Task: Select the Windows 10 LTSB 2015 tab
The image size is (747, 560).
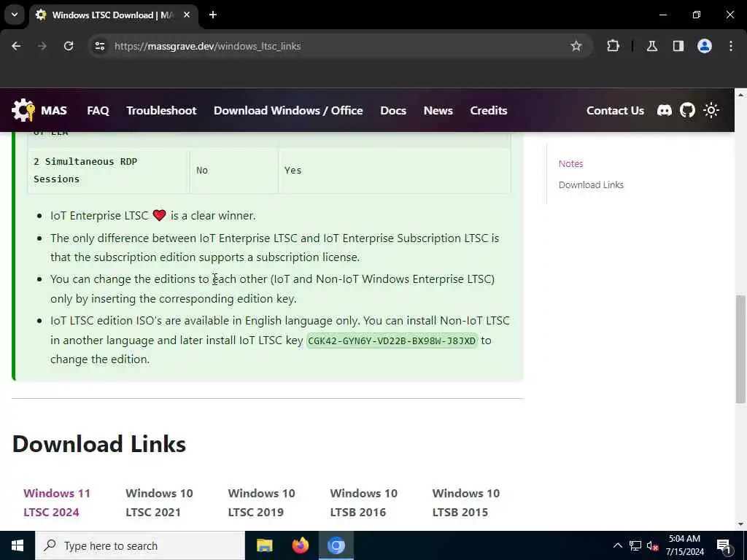Action: point(466,503)
